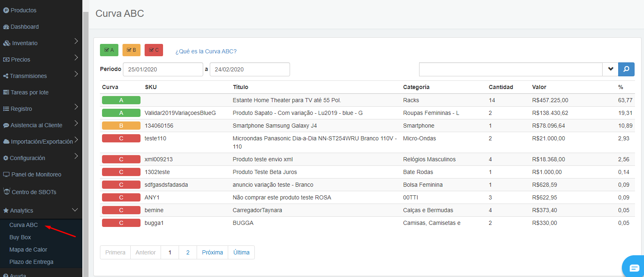Viewport: 644px width, 277px height.
Task: Click the Anterior pagination button
Action: coord(146,252)
